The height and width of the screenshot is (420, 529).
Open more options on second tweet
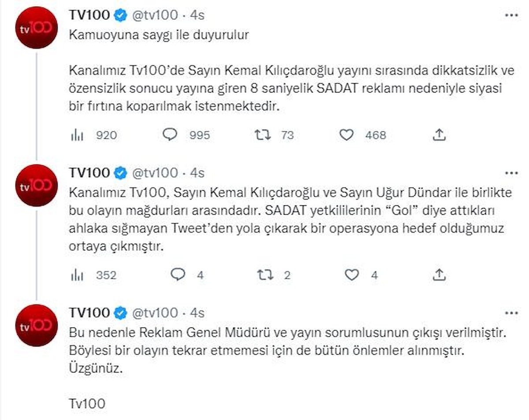coord(511,173)
